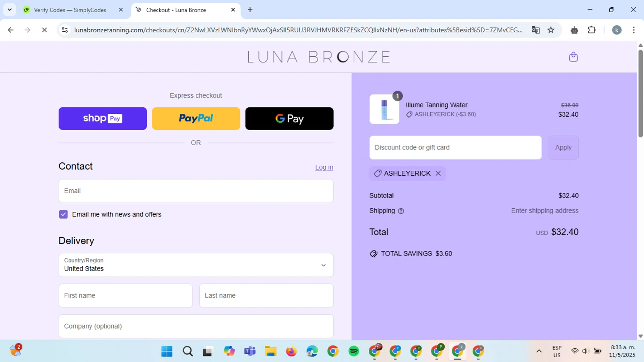This screenshot has height=362, width=644.
Task: Choose PayPal express checkout
Action: 196,119
